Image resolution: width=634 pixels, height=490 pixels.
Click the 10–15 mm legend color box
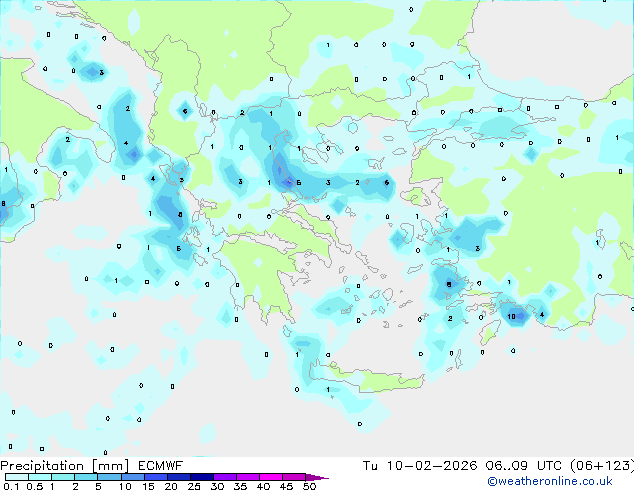(x=133, y=477)
